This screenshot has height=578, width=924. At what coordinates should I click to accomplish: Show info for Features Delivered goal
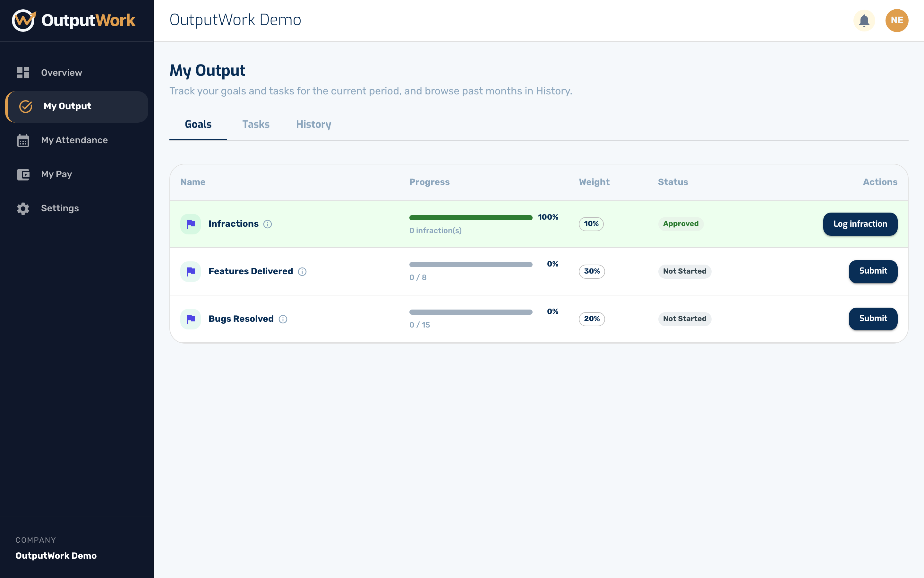pyautogui.click(x=302, y=272)
